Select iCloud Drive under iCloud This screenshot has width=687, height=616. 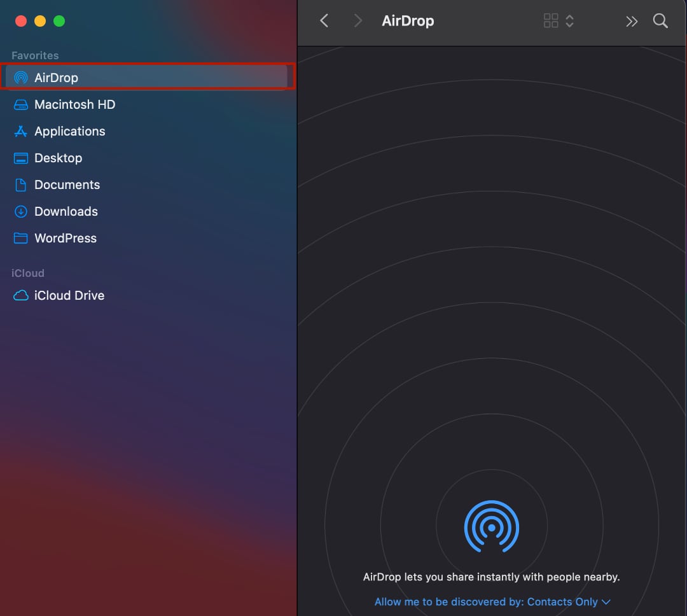[69, 295]
